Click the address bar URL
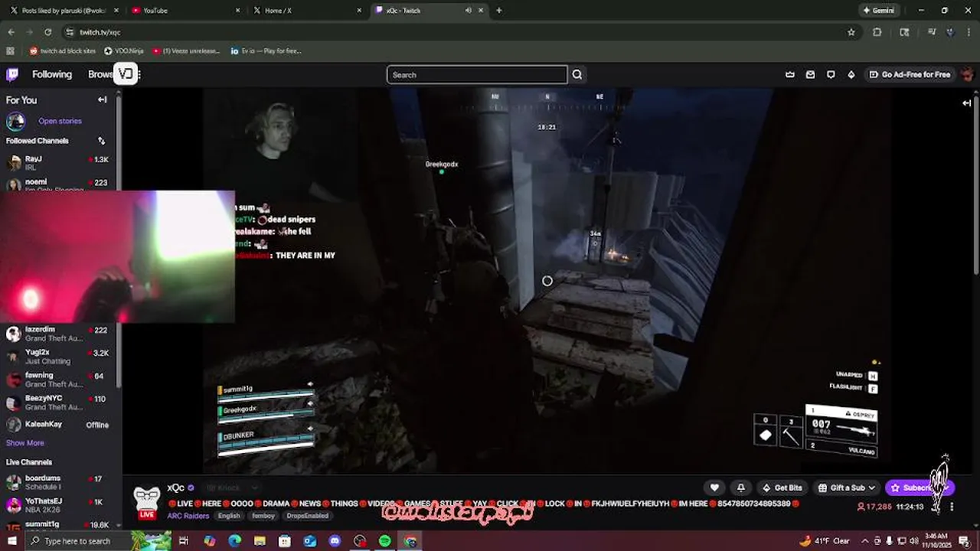This screenshot has height=551, width=980. (x=100, y=32)
